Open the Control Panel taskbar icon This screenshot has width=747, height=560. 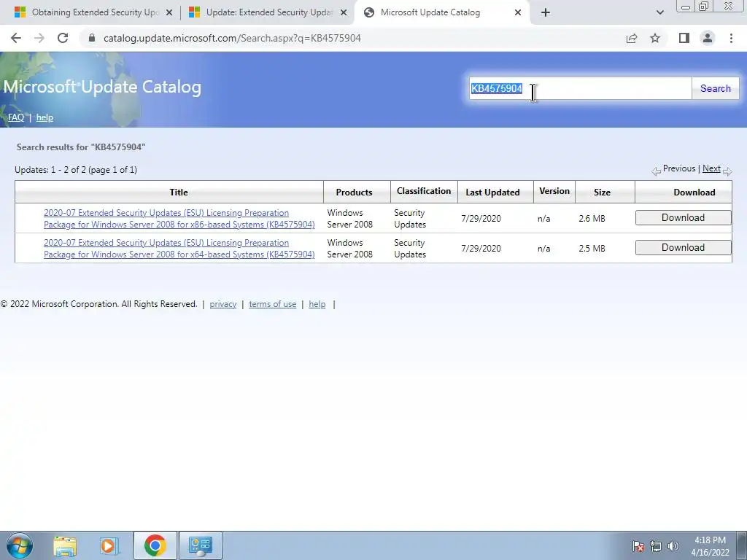(200, 545)
